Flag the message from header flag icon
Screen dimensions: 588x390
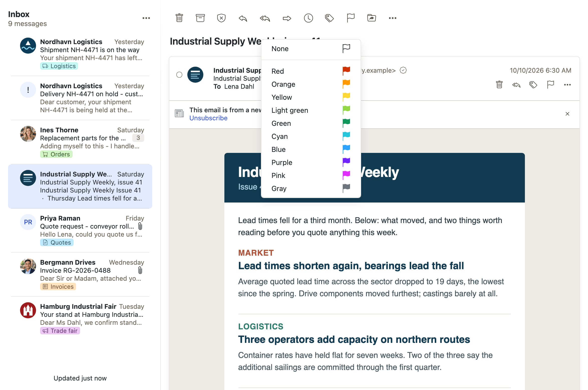coord(550,85)
